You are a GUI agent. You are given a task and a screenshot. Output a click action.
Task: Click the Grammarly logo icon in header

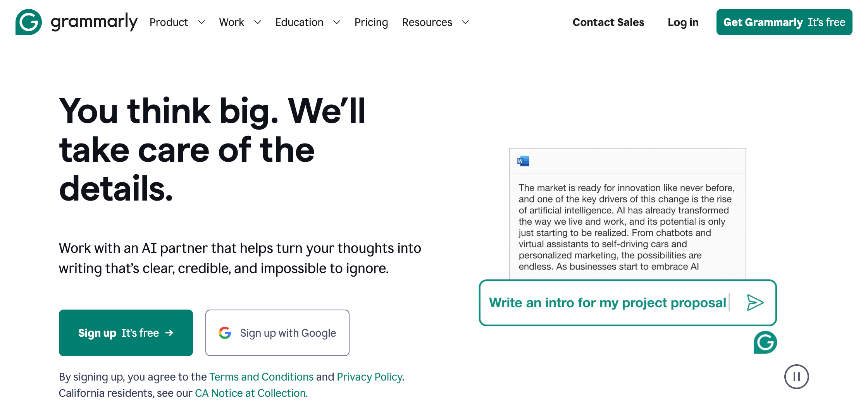click(29, 22)
